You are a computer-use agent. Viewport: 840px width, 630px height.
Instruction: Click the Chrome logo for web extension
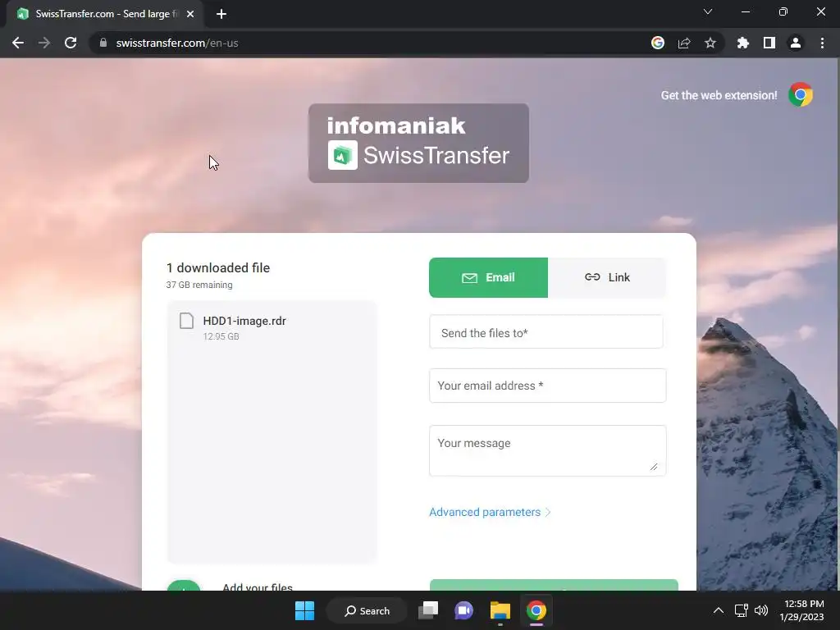[x=801, y=95]
